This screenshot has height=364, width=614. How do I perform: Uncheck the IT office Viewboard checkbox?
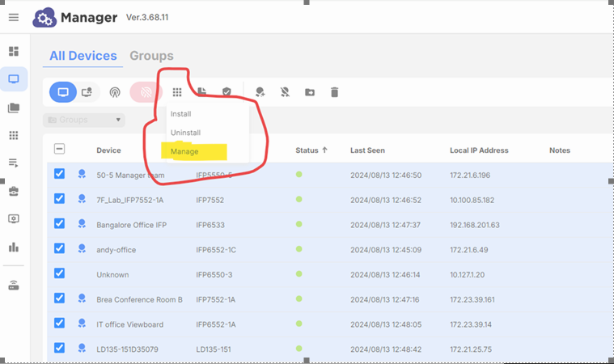pos(60,323)
